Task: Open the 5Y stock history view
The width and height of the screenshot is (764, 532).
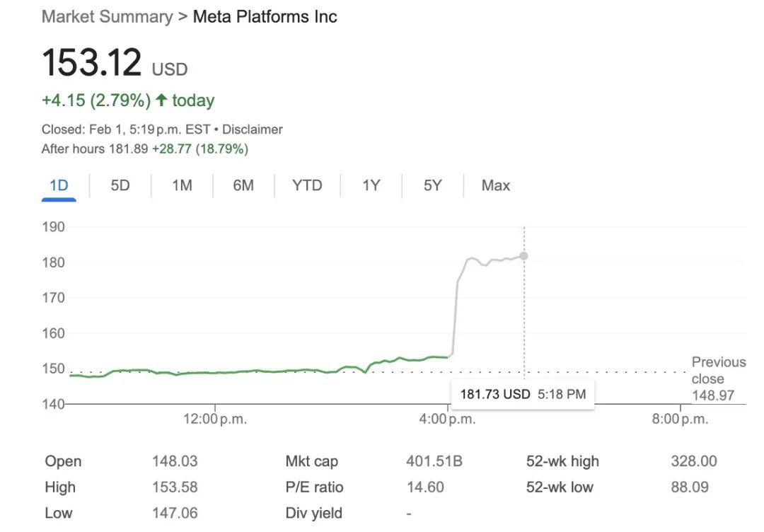Action: click(x=432, y=185)
